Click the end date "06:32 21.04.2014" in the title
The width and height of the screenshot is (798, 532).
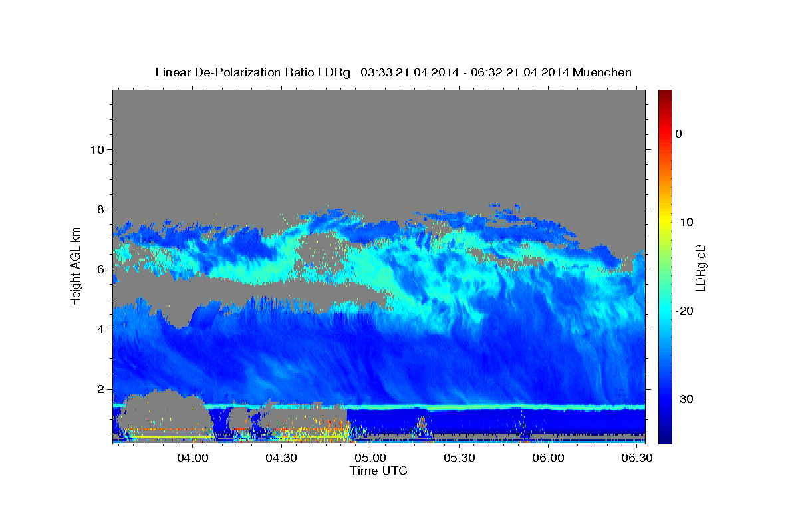521,72
